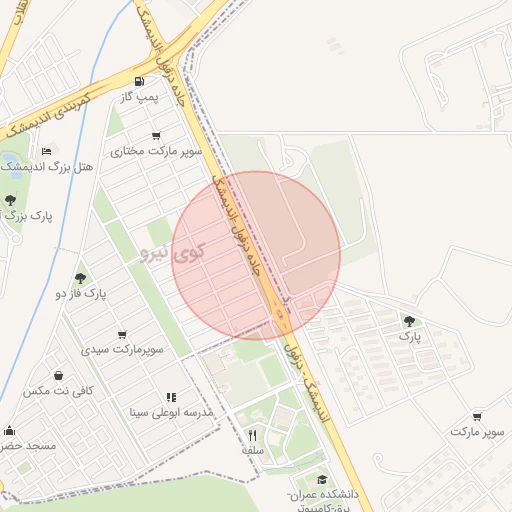The image size is (512, 512).
Task: Click the tree icon of پارک بزرگ
Action: click(10, 200)
